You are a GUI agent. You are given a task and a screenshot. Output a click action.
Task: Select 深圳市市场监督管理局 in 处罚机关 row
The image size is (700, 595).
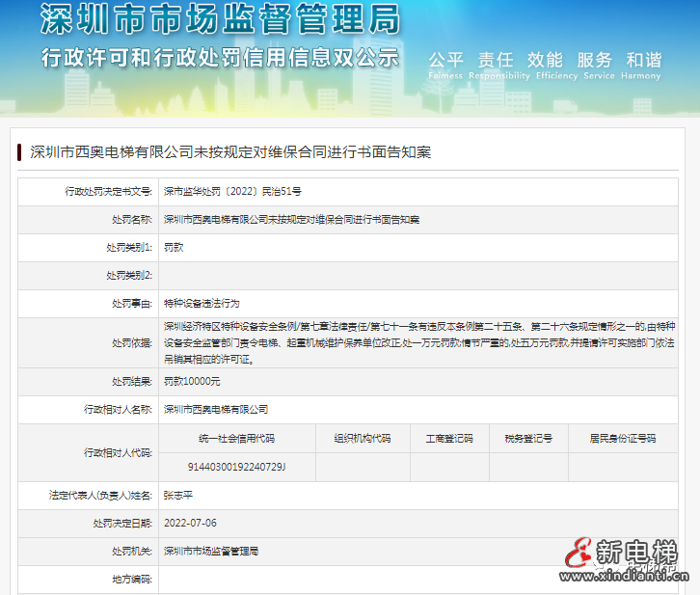(211, 552)
